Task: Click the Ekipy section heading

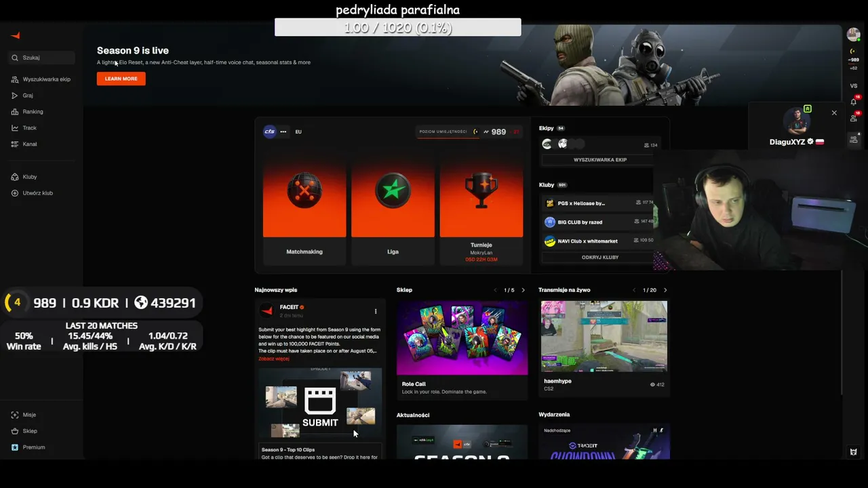Action: click(x=547, y=128)
